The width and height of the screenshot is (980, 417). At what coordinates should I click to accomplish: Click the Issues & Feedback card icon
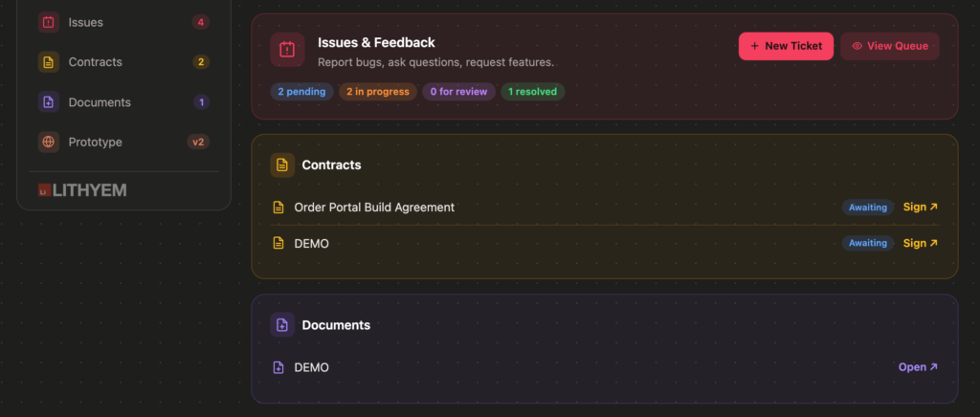pos(287,50)
